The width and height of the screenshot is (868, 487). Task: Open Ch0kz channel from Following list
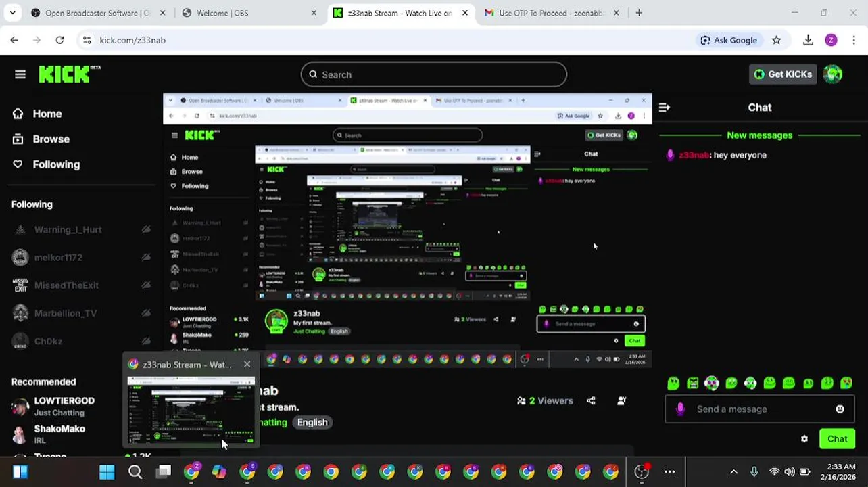pos(48,341)
